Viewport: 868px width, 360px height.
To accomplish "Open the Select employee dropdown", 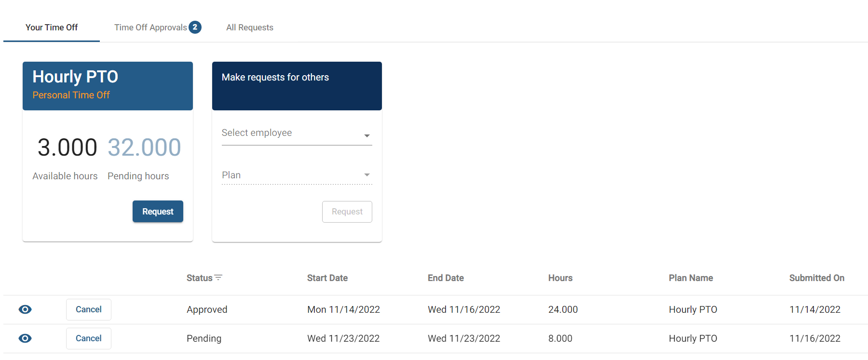I will coord(297,133).
